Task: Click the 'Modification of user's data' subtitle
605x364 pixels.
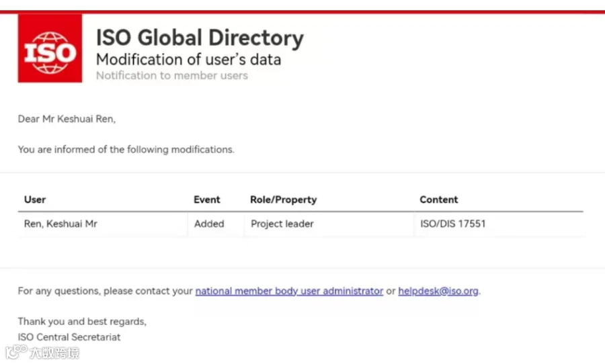Action: (x=188, y=60)
